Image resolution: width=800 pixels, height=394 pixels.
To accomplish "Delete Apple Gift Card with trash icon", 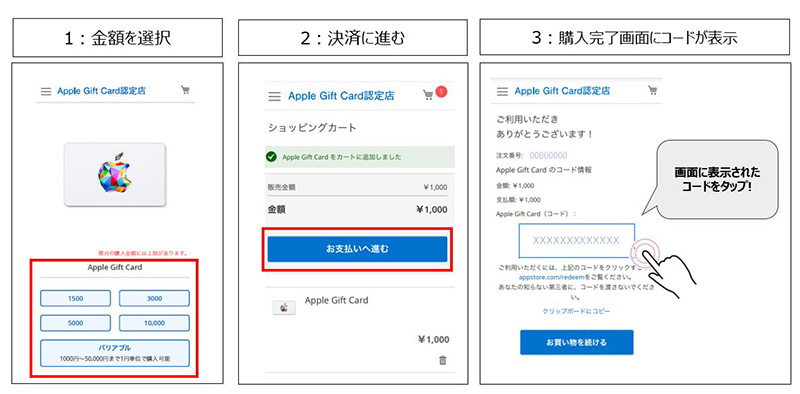I will point(443,360).
